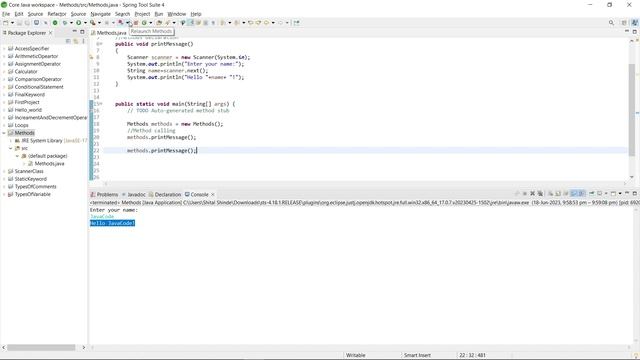The height and width of the screenshot is (360, 640).
Task: Maximize the Console panel
Action: pyautogui.click(x=635, y=193)
